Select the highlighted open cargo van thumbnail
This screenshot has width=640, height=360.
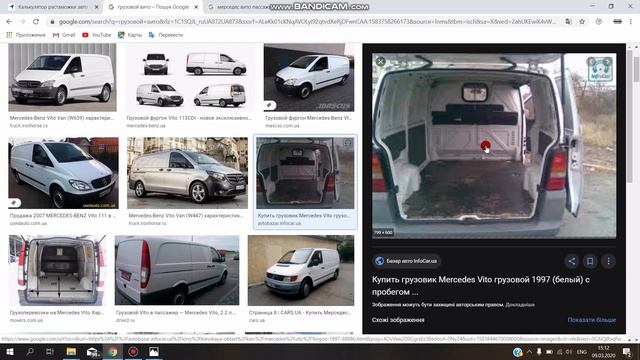coord(305,173)
